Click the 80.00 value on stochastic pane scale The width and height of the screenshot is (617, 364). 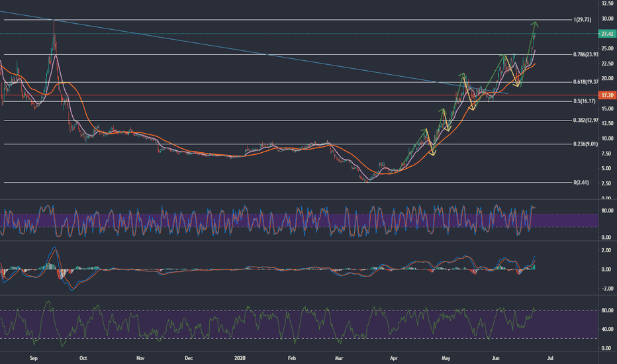point(607,210)
